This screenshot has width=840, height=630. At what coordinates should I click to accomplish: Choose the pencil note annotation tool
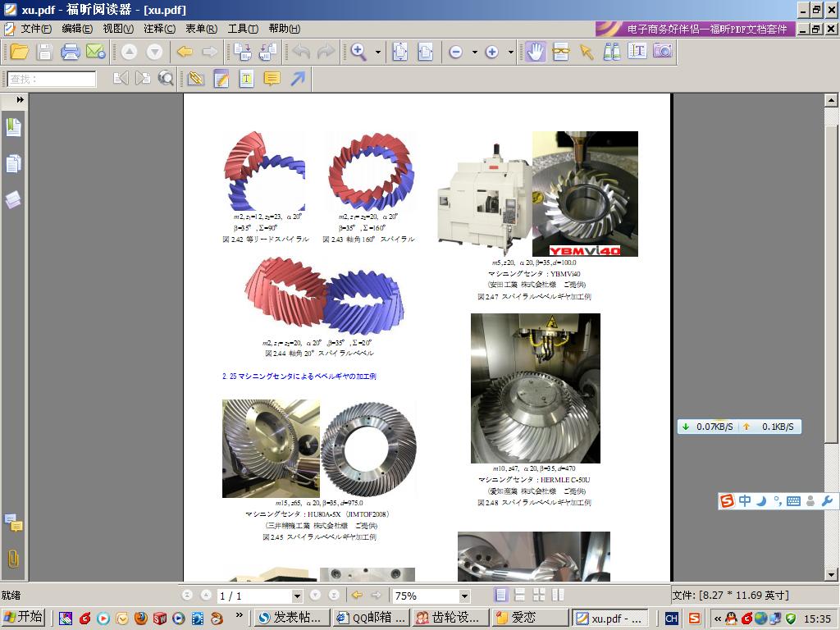pos(221,79)
